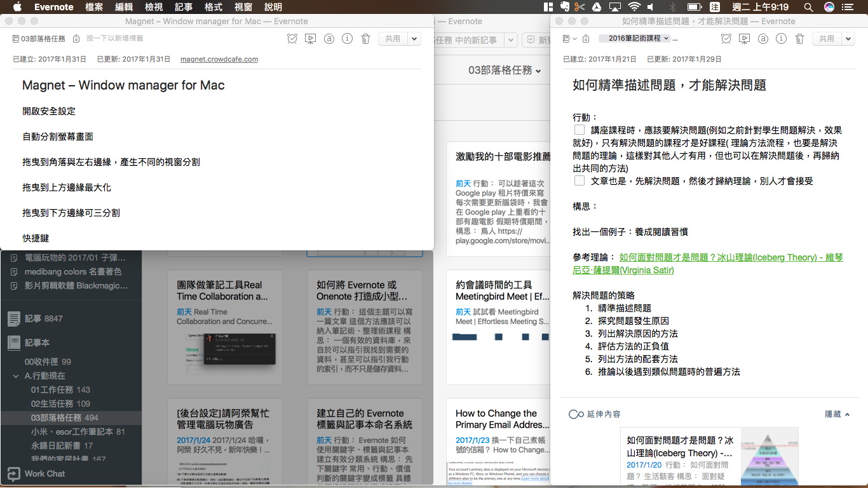This screenshot has height=488, width=868.
Task: Open the 記事本 notebooks section in the sidebar
Action: tap(71, 342)
